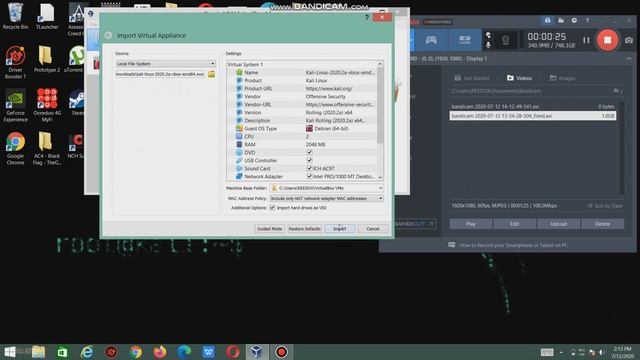
Task: Click the Import dialog back arrow
Action: point(108,36)
